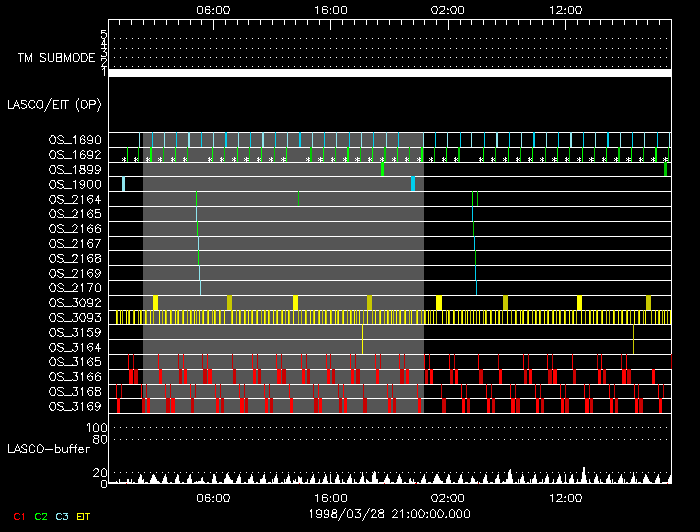Select the first yellow block in OS_3092 row
700x532 pixels.
[155, 302]
